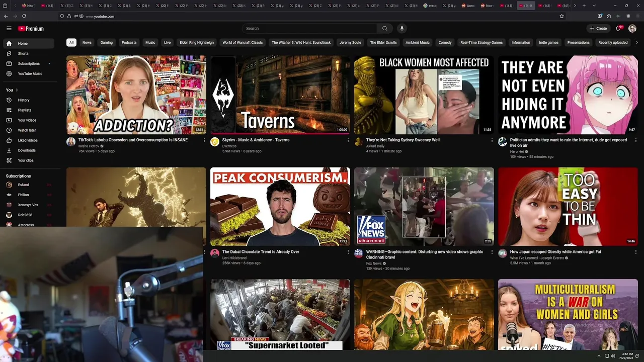Click the YouTube Premium logo
Image resolution: width=644 pixels, height=362 pixels.
pos(31,29)
